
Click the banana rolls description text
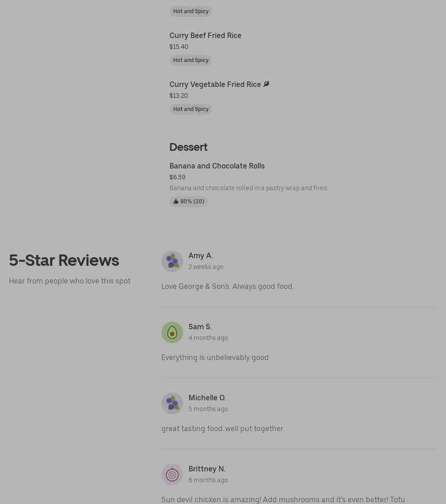248,188
